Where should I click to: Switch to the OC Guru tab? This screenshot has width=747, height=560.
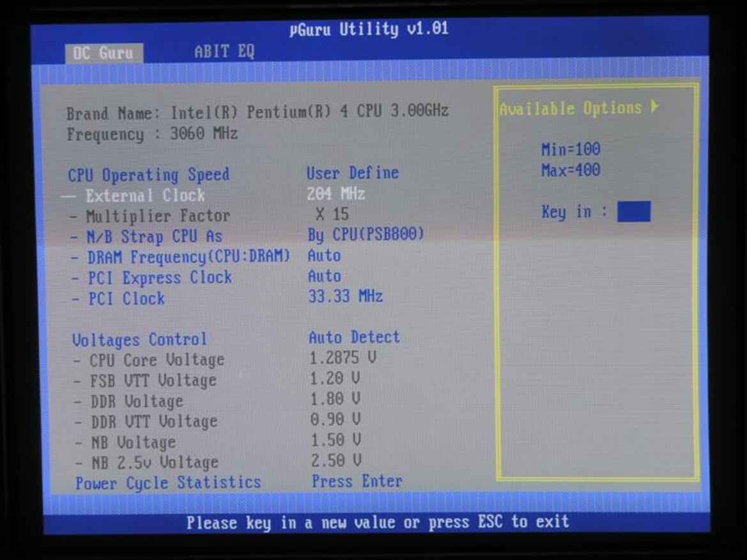click(104, 53)
